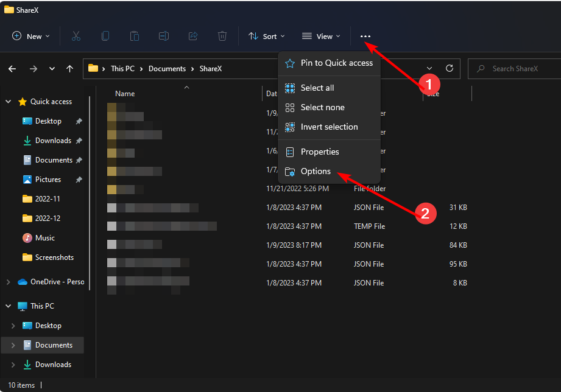Viewport: 561px width, 392px height.
Task: Open the See more three-dots menu
Action: point(365,36)
